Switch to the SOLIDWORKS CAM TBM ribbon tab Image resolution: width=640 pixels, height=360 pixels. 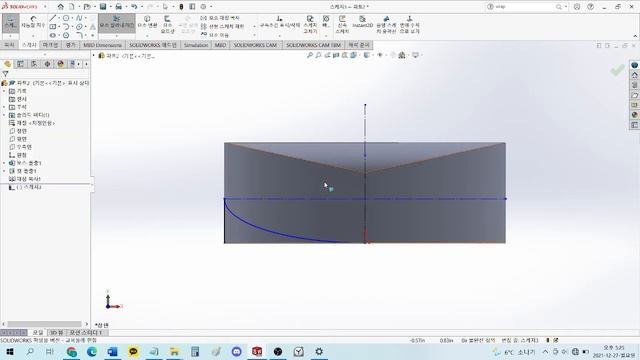point(313,45)
